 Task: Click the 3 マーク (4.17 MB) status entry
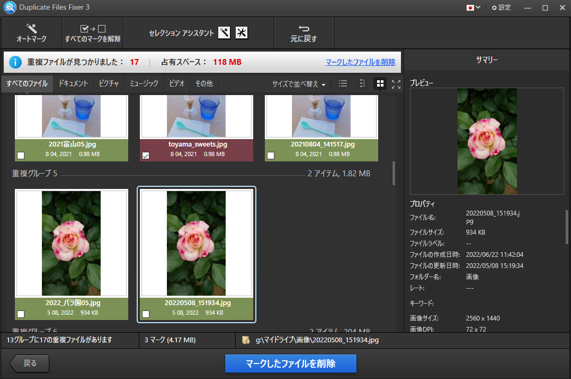(x=170, y=340)
